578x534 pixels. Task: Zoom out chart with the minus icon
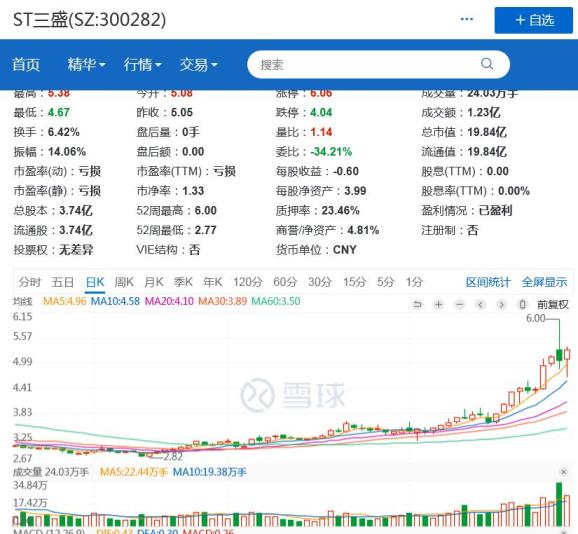tap(459, 304)
